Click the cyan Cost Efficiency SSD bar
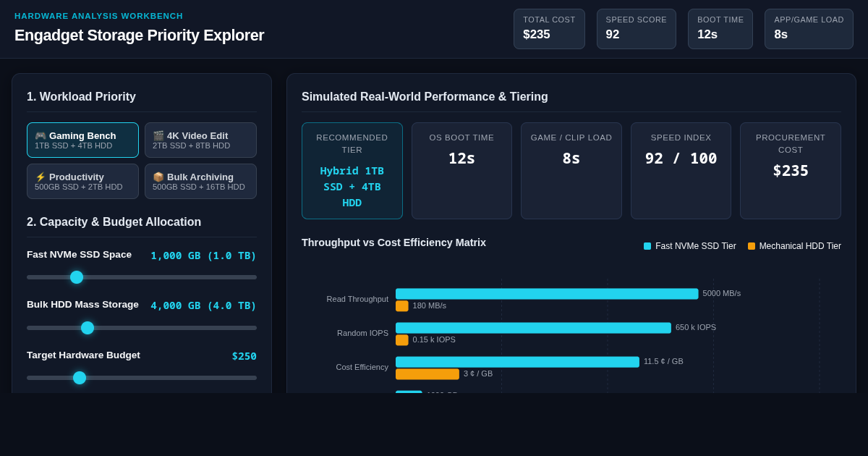 pyautogui.click(x=517, y=362)
